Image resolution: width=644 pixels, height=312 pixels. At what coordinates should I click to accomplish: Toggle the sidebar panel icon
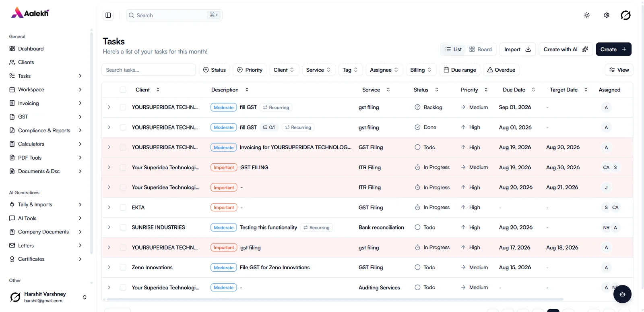click(108, 15)
